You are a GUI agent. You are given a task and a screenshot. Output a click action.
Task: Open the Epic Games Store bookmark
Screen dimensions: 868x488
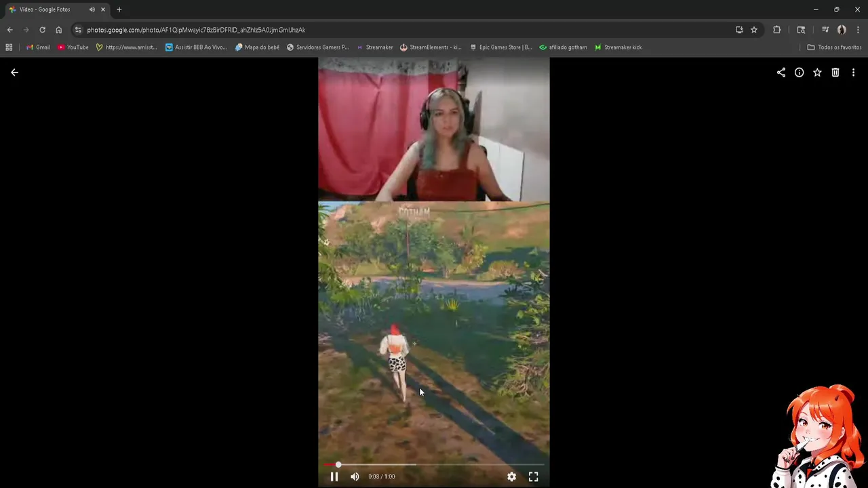tap(500, 47)
